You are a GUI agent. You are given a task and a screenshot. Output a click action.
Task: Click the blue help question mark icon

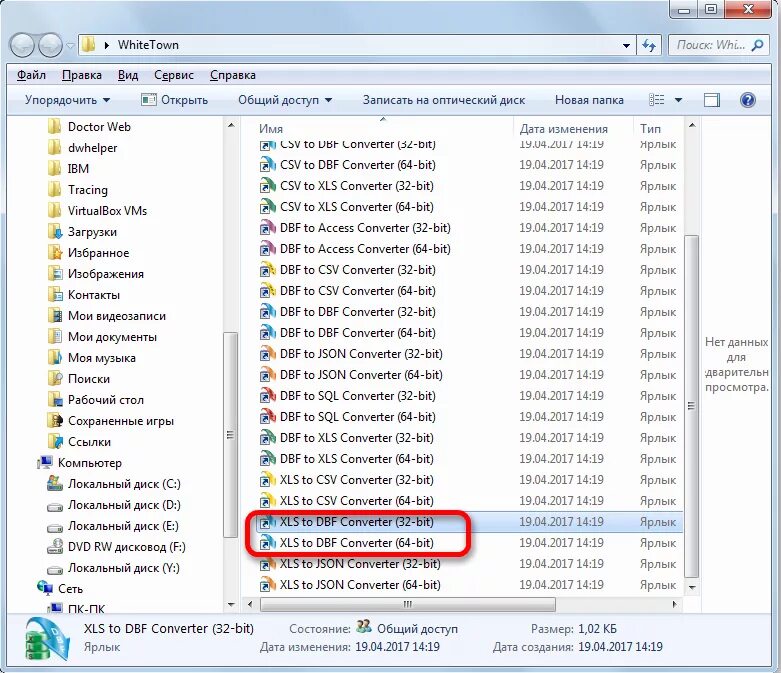(748, 100)
